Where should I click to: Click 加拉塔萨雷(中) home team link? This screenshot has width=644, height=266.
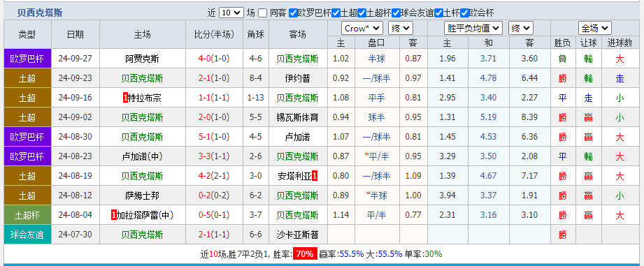coord(145,215)
